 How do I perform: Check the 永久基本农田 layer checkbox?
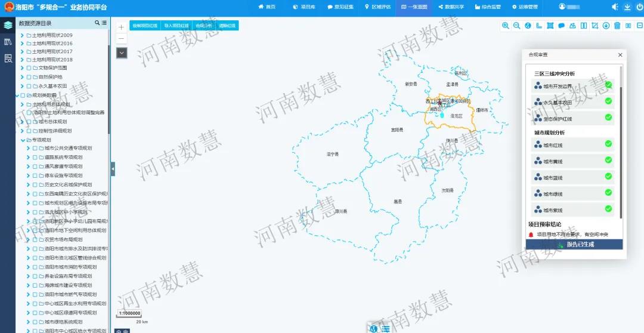[29, 86]
